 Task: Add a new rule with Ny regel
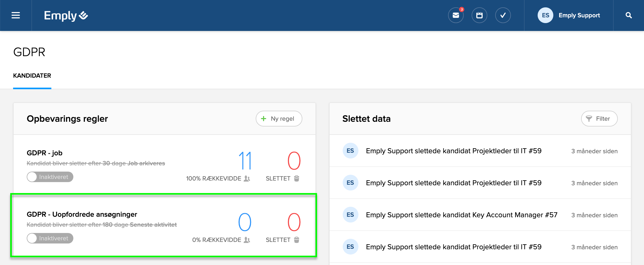coord(279,119)
